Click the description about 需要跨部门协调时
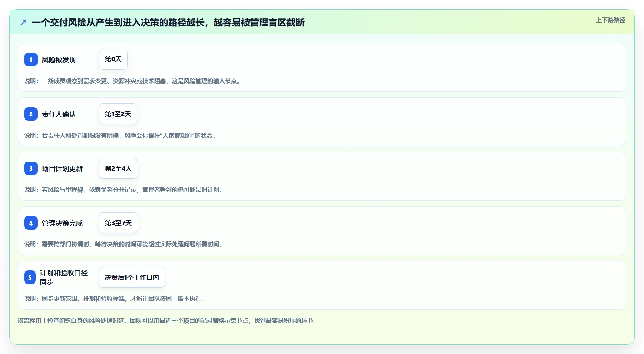 pyautogui.click(x=123, y=244)
